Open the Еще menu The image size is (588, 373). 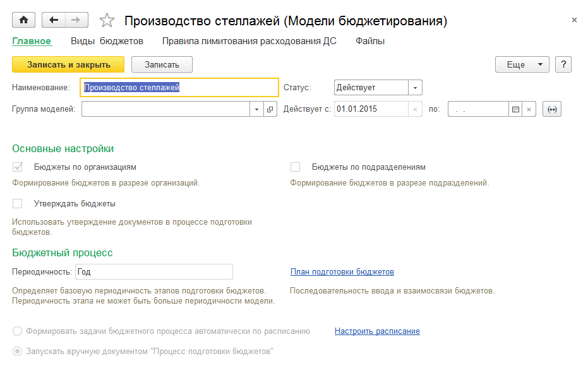coord(522,64)
